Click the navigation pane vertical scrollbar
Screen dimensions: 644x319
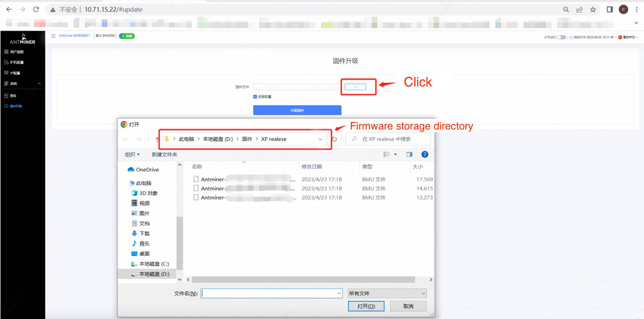[179, 243]
